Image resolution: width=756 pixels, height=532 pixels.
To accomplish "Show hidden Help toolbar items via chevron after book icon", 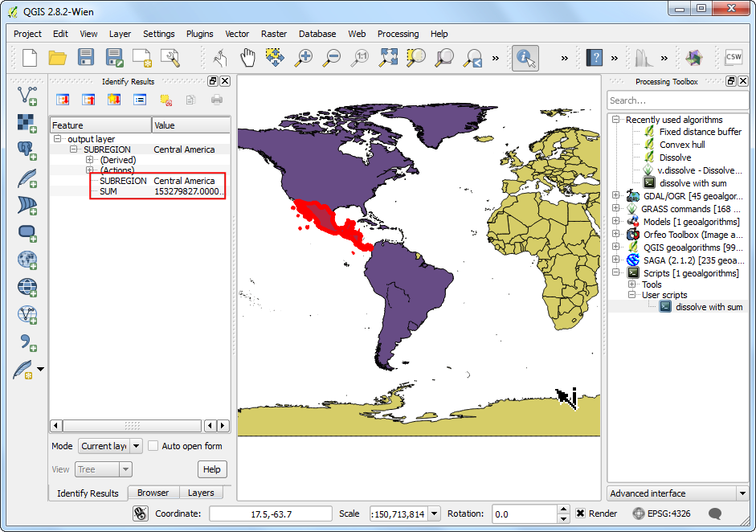I will (x=615, y=59).
